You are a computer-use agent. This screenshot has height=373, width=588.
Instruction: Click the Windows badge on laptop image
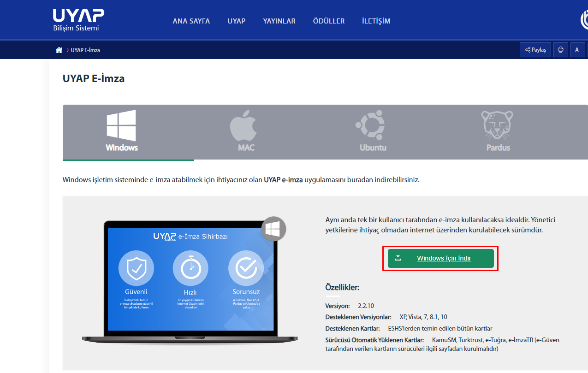[274, 229]
